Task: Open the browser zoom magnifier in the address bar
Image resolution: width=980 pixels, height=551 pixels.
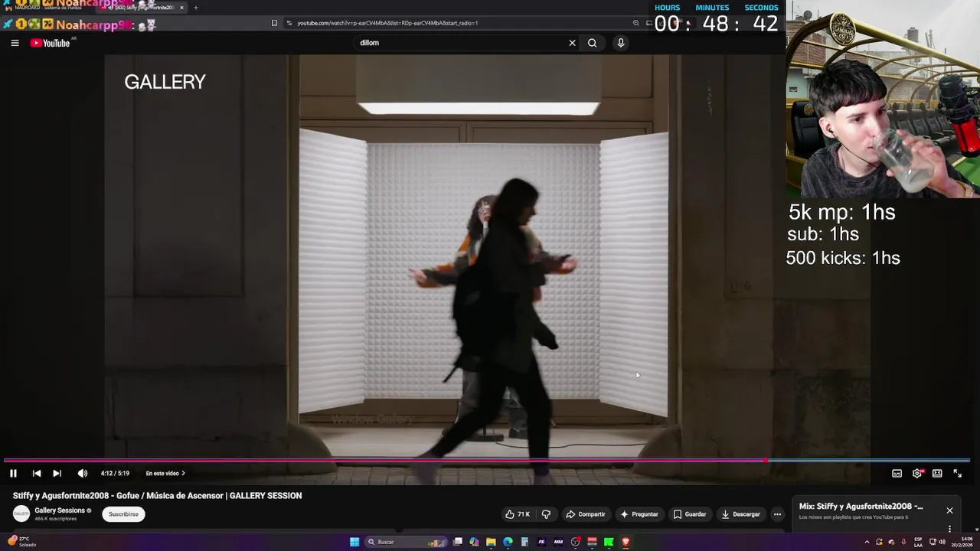Action: tap(635, 23)
